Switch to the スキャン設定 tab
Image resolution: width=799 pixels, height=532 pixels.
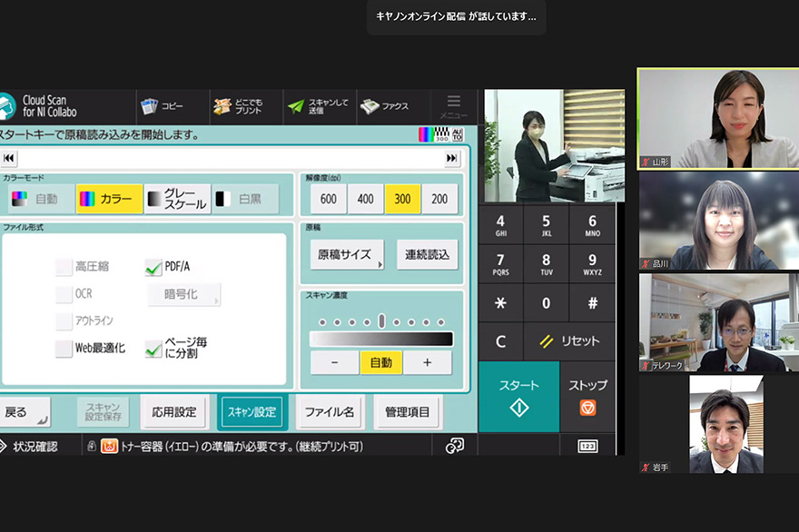252,411
